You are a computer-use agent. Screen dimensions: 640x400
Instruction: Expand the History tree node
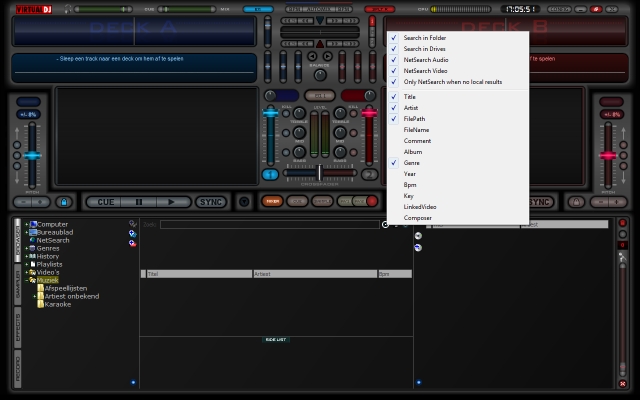click(x=27, y=256)
